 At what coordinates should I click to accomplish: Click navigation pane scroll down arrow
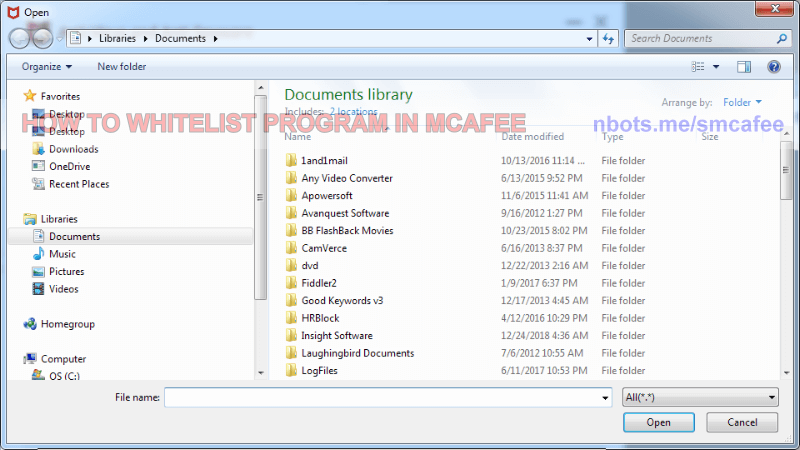pos(261,373)
